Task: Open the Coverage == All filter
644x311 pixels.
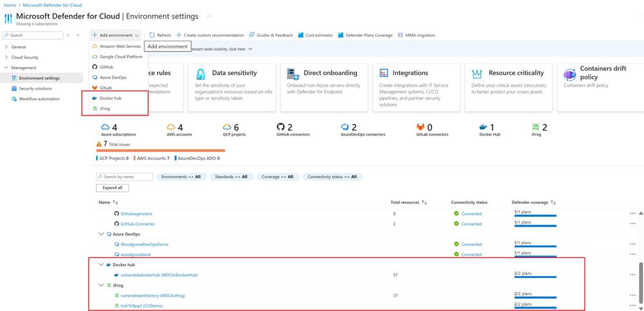Action: click(x=278, y=177)
